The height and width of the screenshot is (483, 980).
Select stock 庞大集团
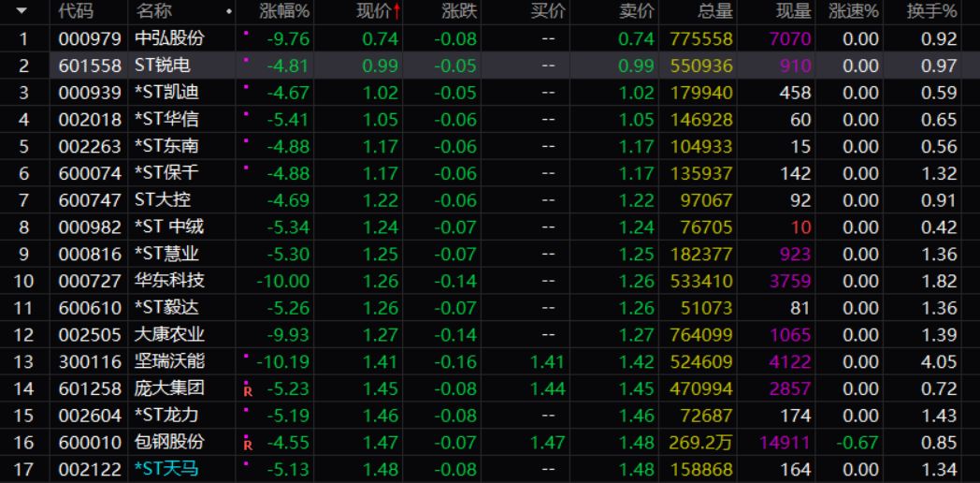(x=169, y=388)
